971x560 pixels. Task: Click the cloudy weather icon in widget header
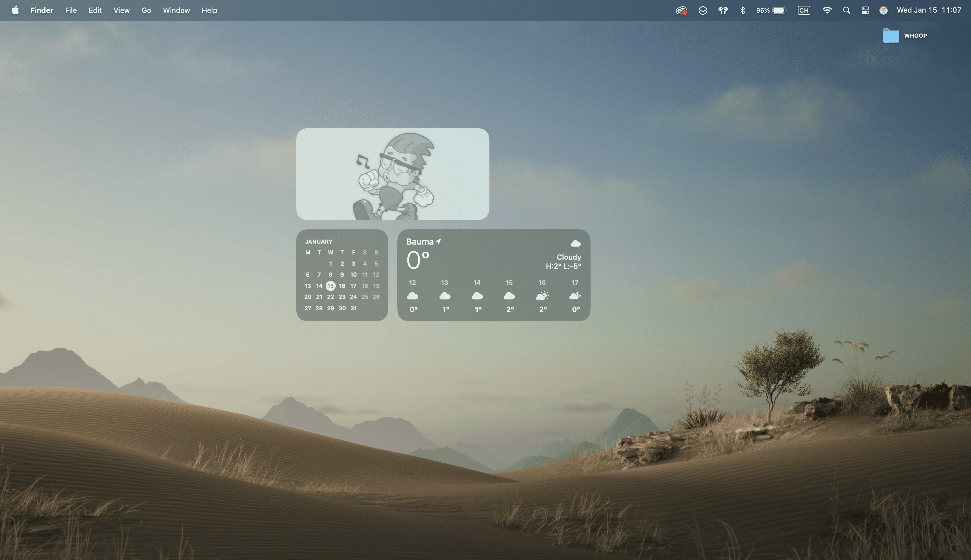coord(575,243)
